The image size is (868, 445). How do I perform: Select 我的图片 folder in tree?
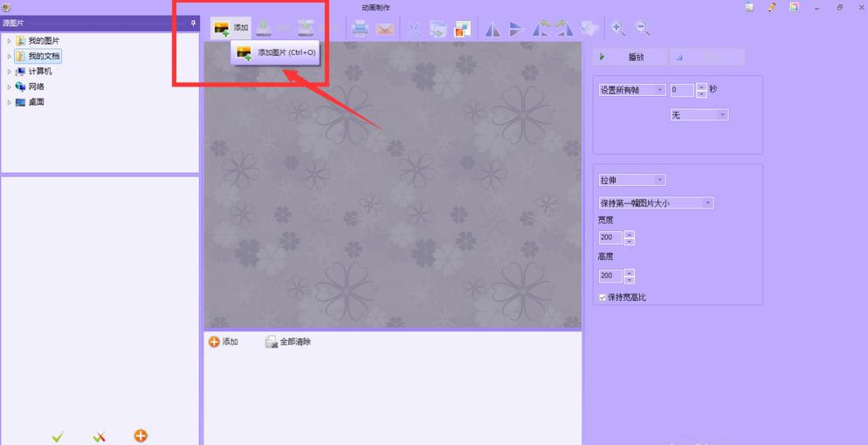coord(38,41)
